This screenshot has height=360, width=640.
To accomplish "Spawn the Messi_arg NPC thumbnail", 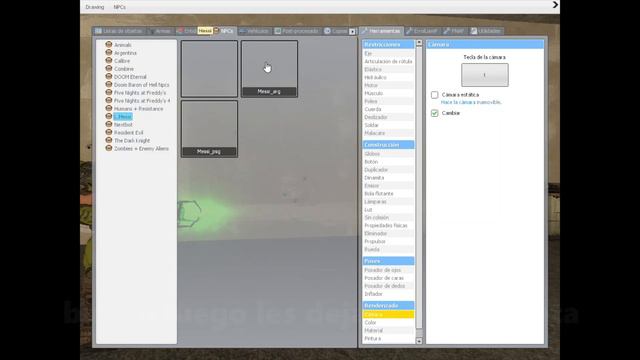I will point(269,69).
